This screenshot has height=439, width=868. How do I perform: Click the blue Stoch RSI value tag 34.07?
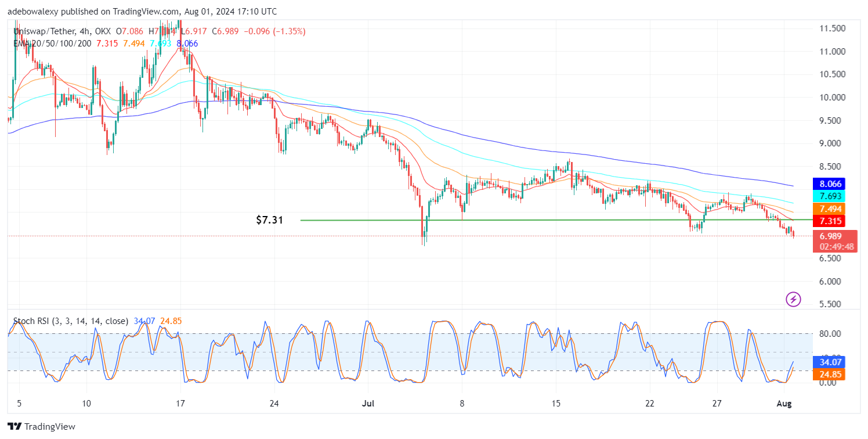pos(828,362)
